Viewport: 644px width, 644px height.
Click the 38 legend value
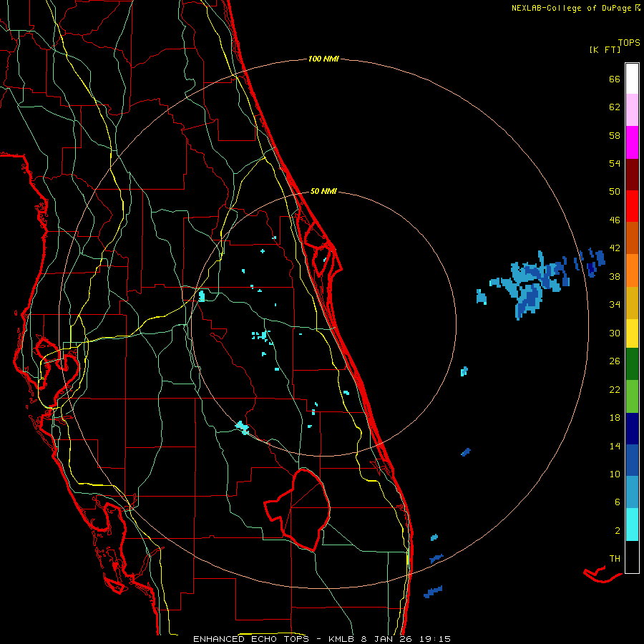click(x=615, y=276)
